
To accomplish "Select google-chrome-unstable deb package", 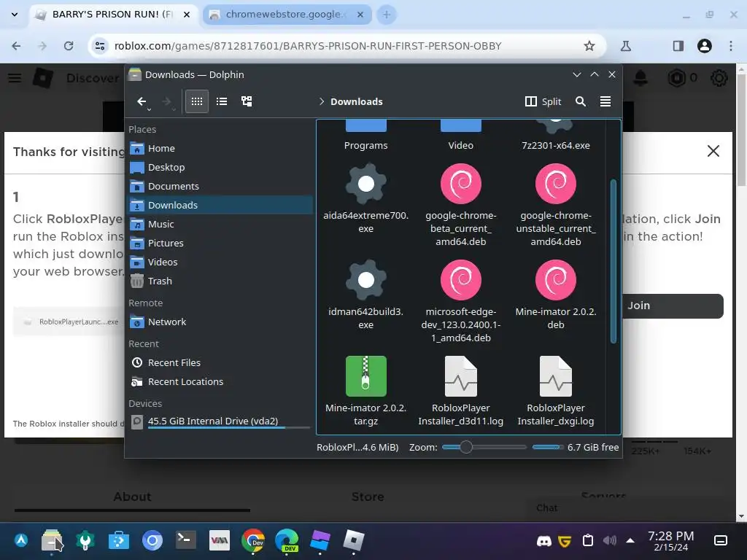I will tap(555, 205).
